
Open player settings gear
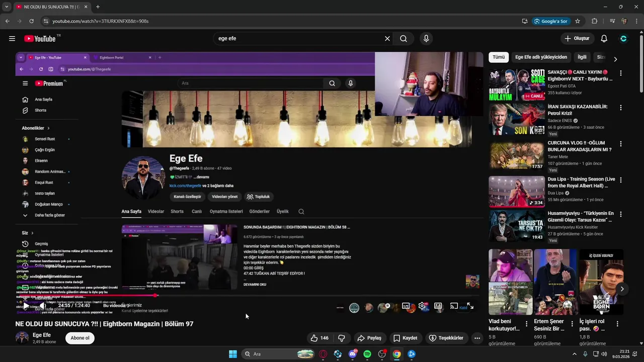pyautogui.click(x=422, y=306)
